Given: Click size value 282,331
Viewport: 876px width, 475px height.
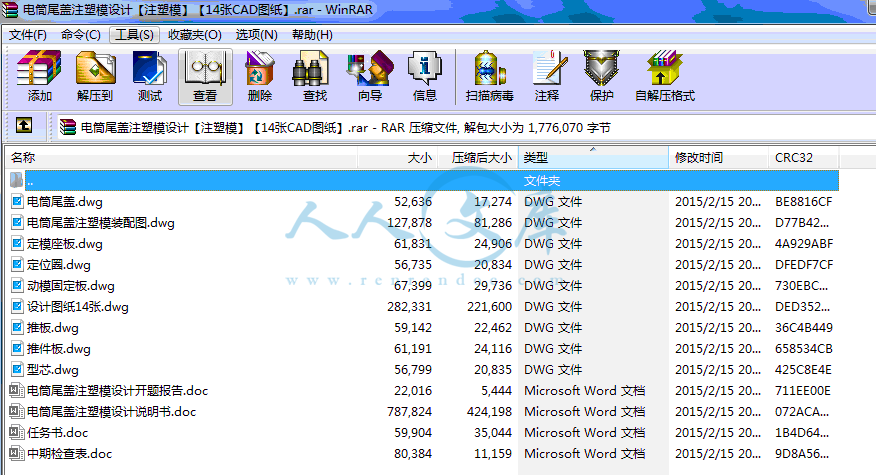Looking at the screenshot, I should (410, 307).
